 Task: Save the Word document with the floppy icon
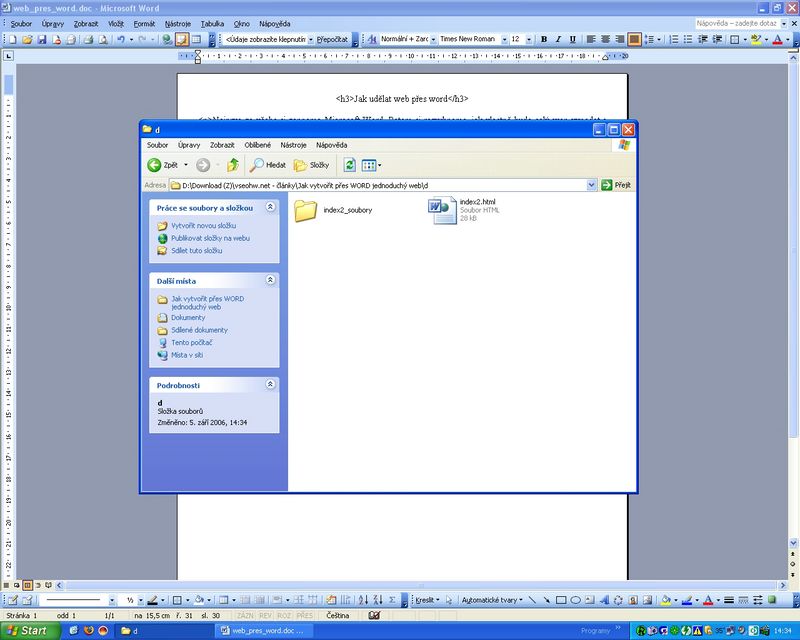42,39
